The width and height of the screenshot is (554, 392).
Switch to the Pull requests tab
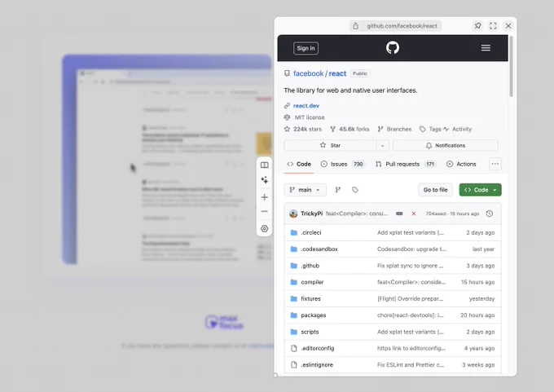click(x=406, y=164)
